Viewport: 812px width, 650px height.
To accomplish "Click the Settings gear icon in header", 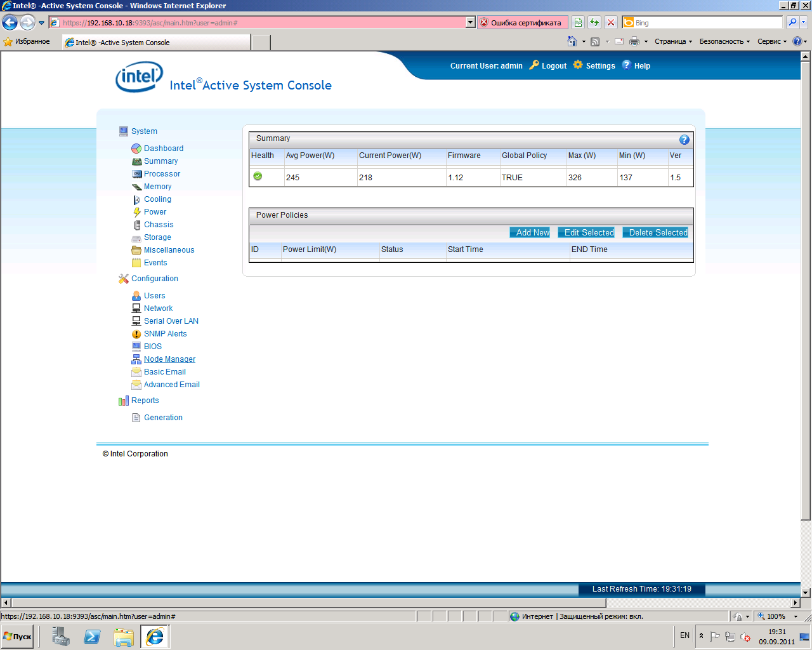I will (578, 65).
